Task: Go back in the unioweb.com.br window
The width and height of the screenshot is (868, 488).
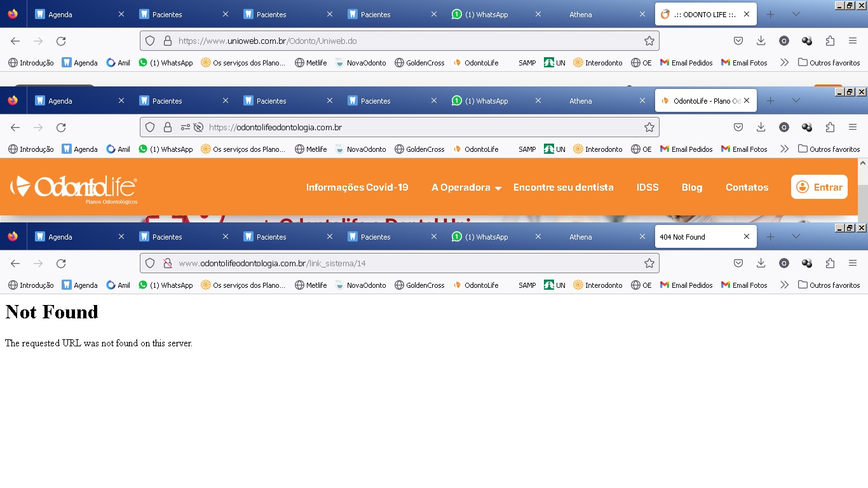Action: tap(15, 41)
